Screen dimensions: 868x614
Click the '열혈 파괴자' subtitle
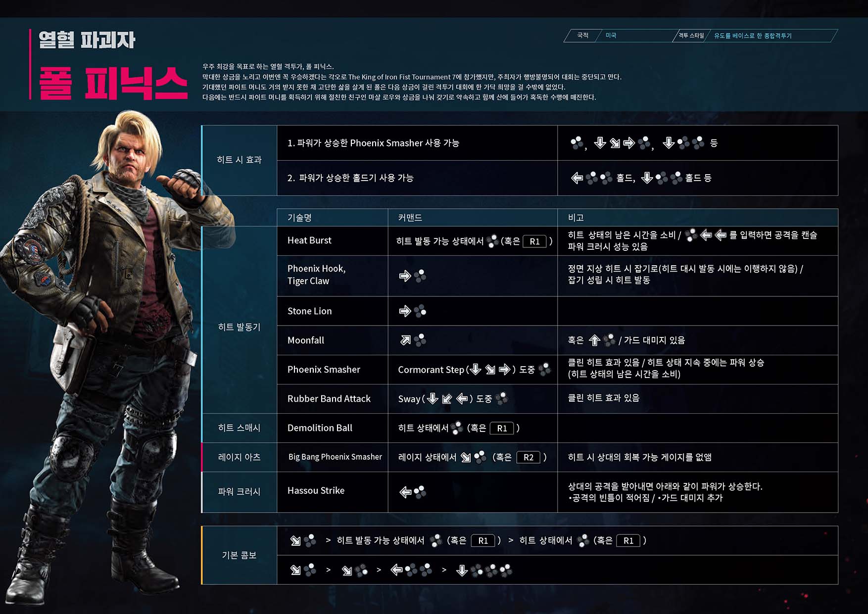point(87,40)
